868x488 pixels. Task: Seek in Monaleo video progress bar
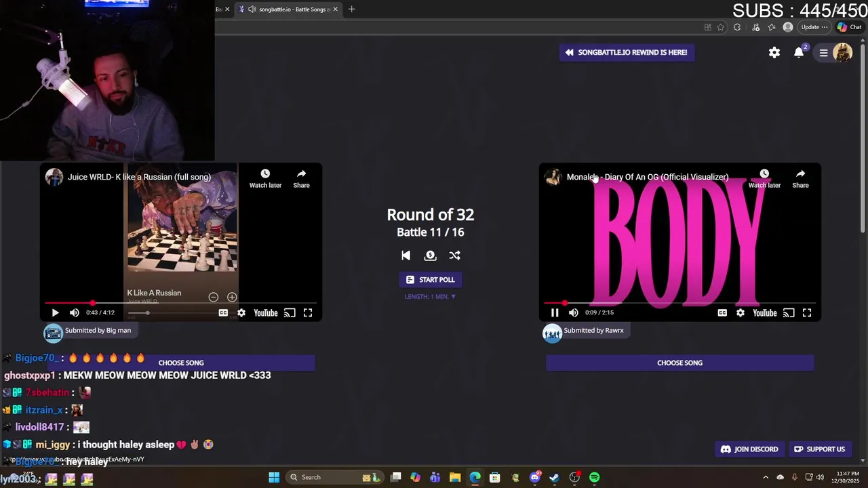pyautogui.click(x=679, y=303)
